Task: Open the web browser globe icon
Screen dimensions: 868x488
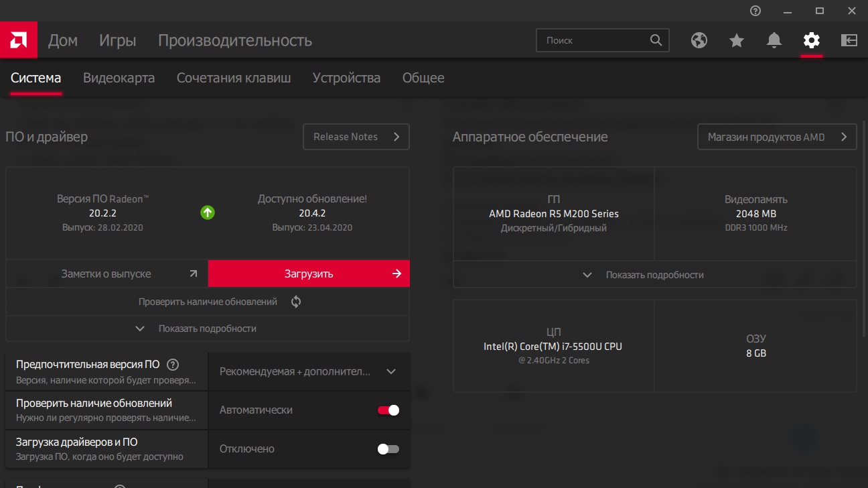Action: point(699,40)
